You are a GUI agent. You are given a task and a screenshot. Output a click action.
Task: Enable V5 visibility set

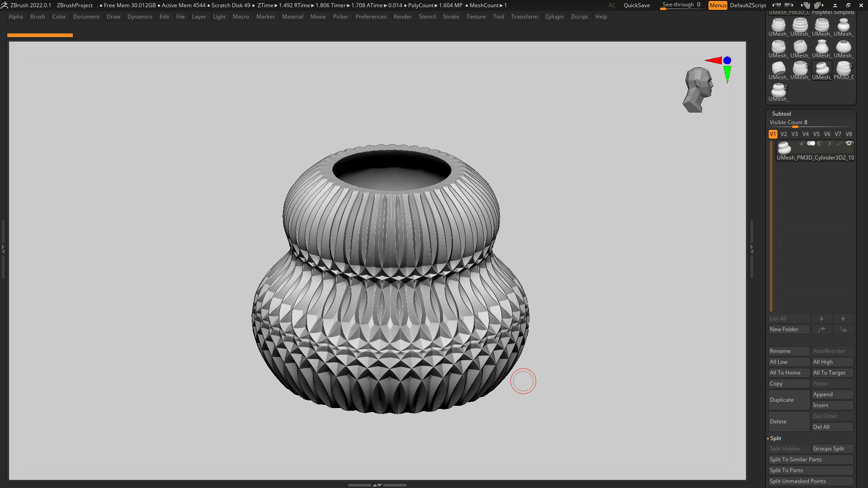click(x=816, y=134)
